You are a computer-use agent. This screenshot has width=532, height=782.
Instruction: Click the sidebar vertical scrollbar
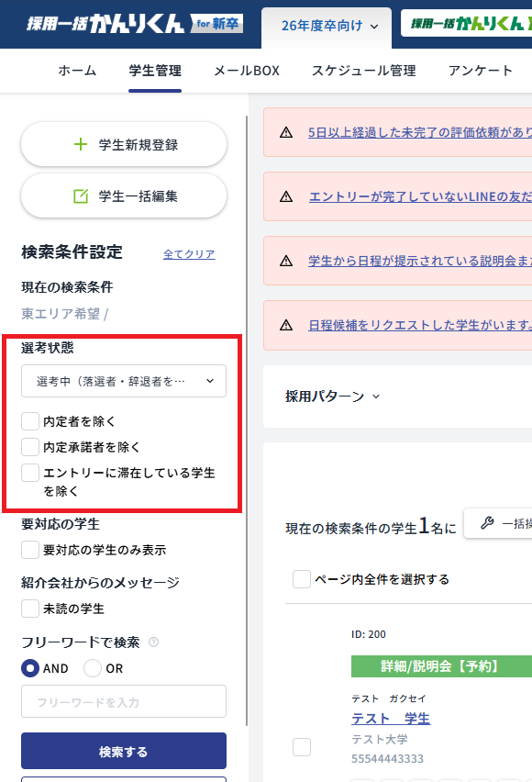pos(247,420)
